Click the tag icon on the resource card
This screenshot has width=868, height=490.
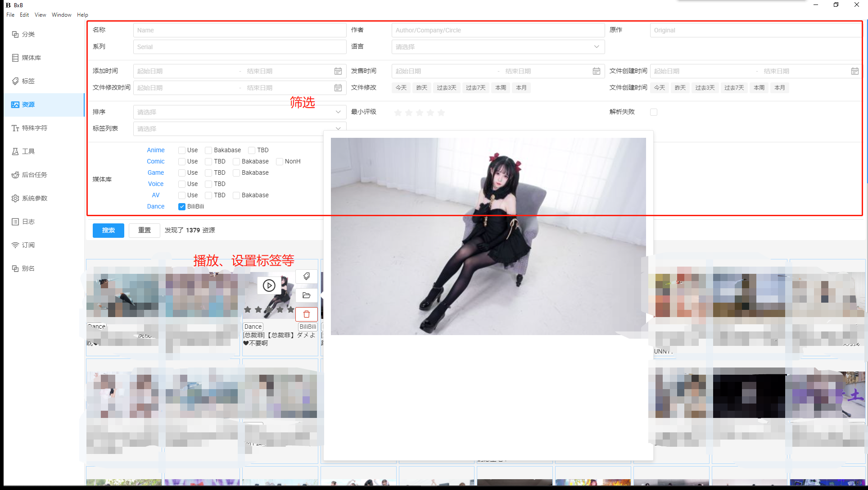[307, 276]
